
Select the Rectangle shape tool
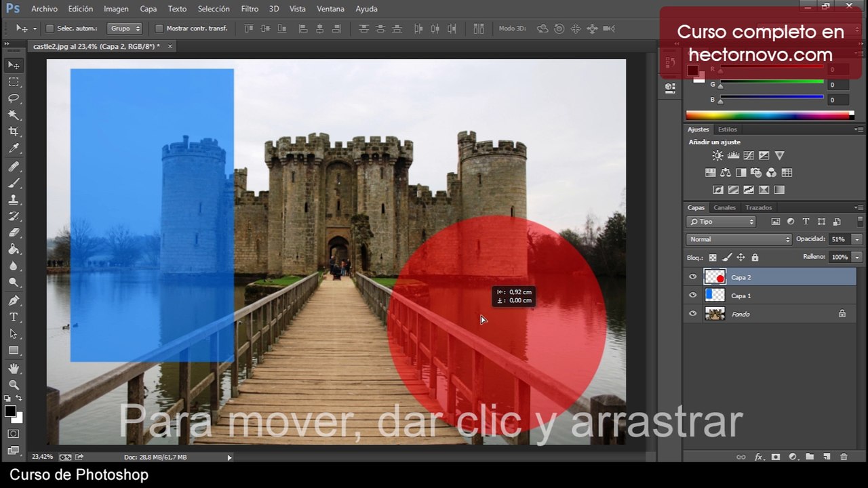14,350
